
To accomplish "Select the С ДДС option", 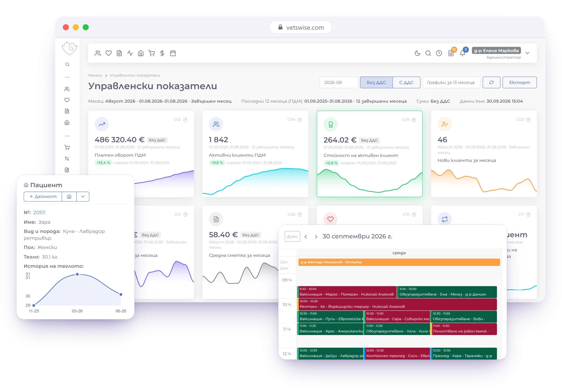I will pyautogui.click(x=406, y=82).
